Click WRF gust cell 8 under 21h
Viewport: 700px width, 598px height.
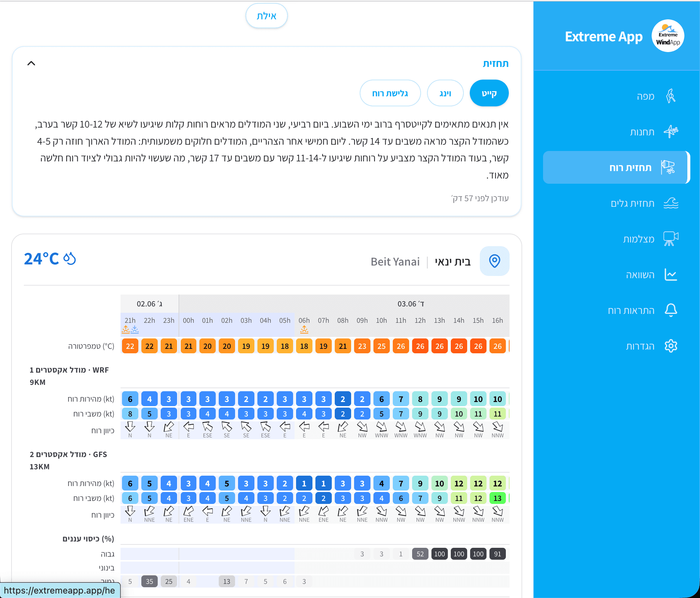(x=130, y=414)
